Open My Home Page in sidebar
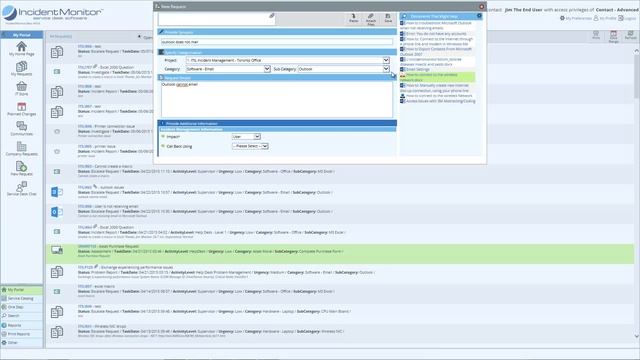This screenshot has height=360, width=640. coord(22,49)
